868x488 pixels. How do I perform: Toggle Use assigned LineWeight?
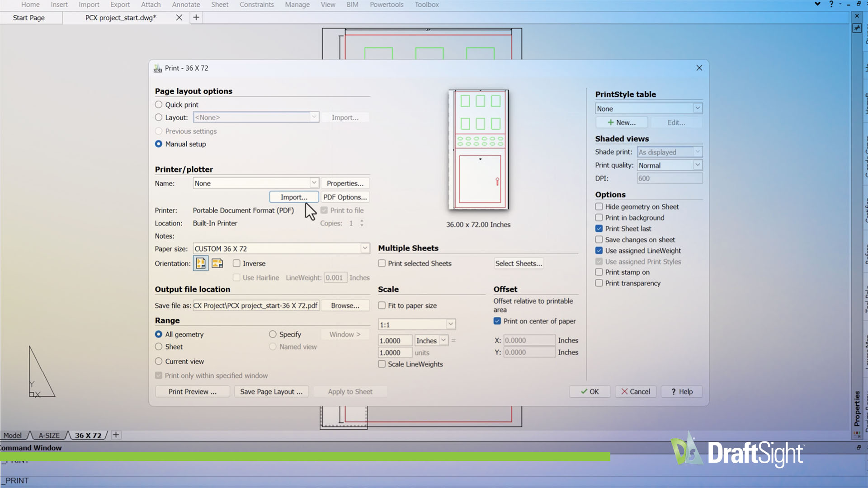[599, 250]
